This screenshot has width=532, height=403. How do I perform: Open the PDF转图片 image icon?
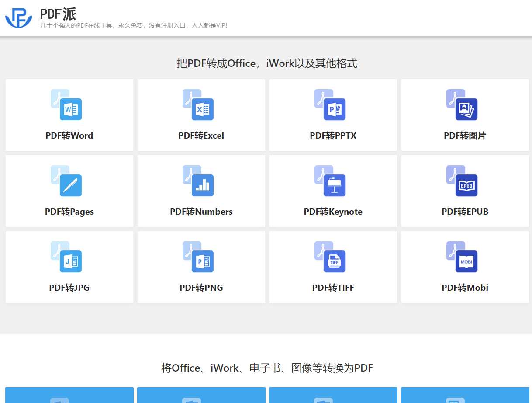[x=462, y=105]
